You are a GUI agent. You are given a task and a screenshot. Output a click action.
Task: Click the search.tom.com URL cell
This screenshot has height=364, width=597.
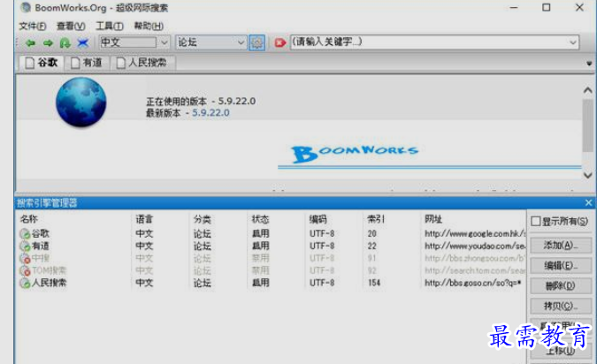(x=475, y=271)
